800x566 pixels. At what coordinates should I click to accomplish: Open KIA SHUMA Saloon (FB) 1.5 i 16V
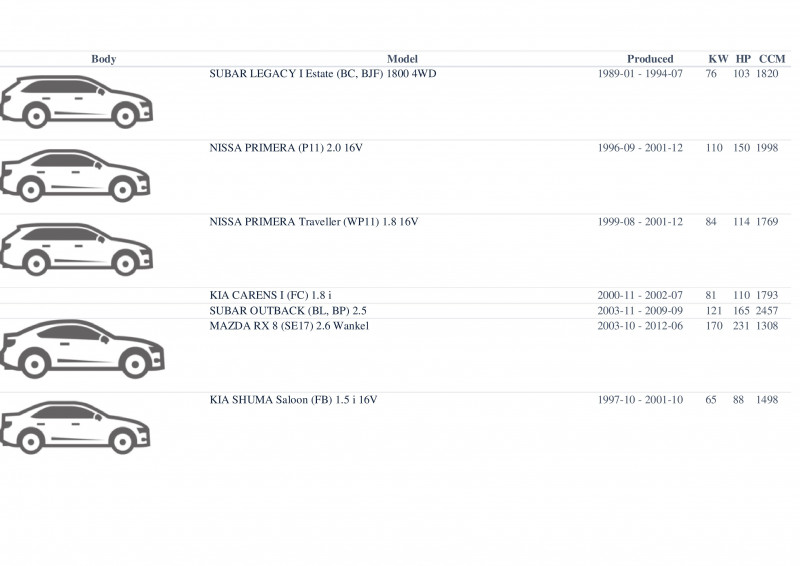(x=293, y=400)
